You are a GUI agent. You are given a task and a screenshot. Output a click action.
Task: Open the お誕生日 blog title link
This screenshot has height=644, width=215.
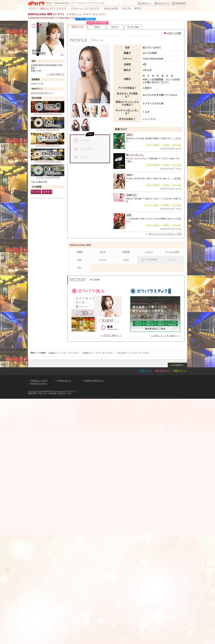131,195
